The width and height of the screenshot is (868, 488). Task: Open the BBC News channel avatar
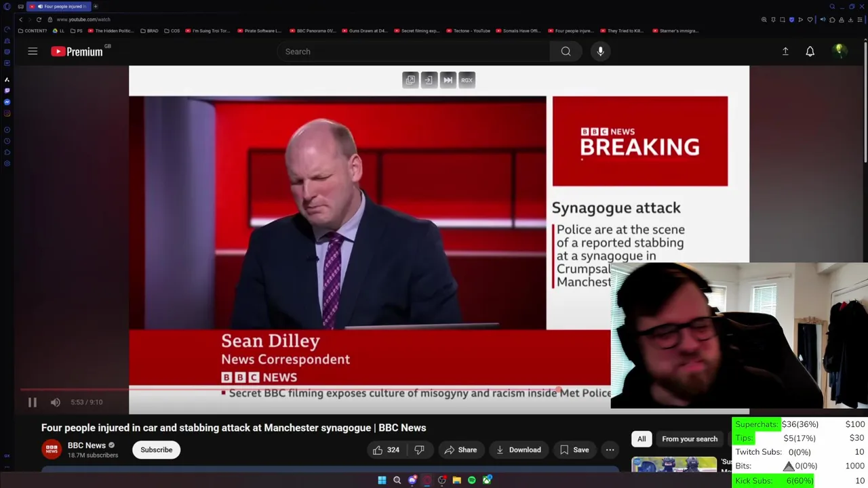tap(52, 449)
